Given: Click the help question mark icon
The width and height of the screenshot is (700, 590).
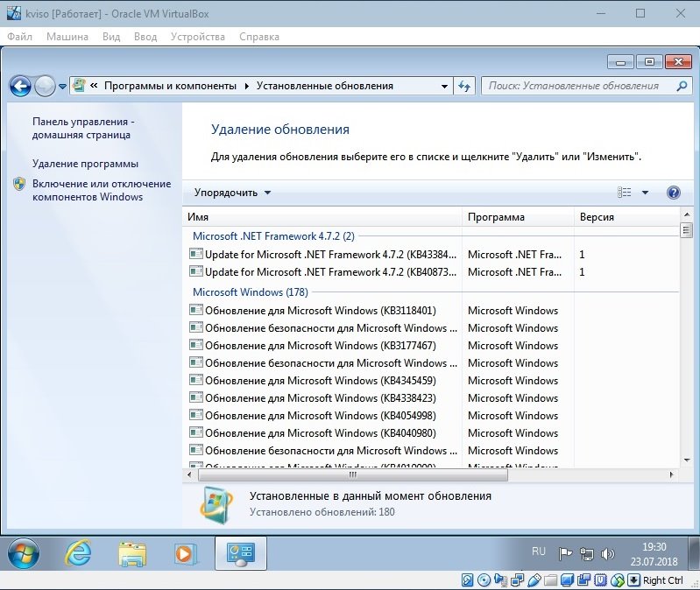Looking at the screenshot, I should point(673,193).
